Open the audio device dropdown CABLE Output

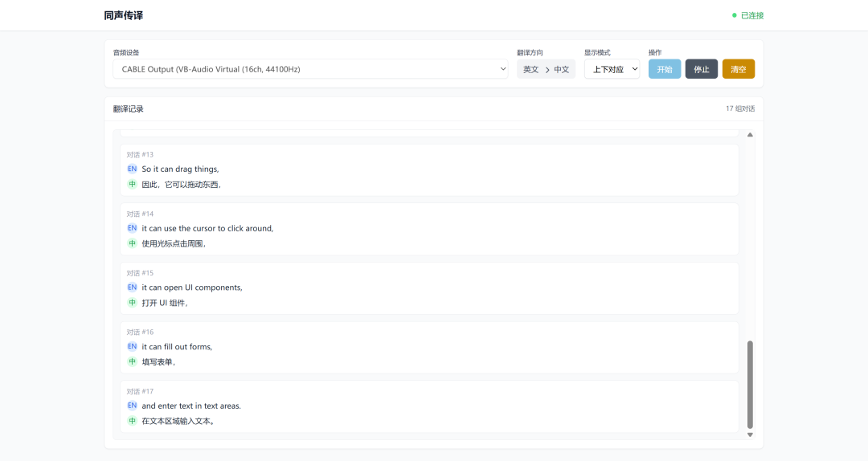310,69
